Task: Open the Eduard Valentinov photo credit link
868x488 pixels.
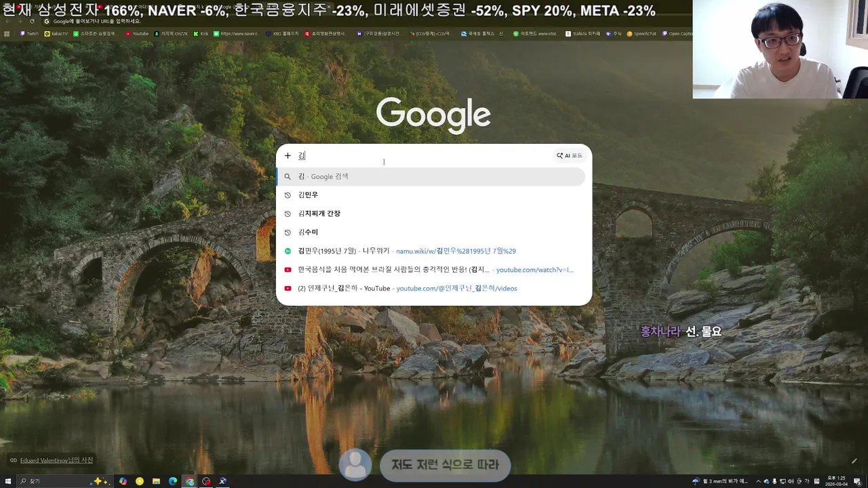Action: (56, 460)
